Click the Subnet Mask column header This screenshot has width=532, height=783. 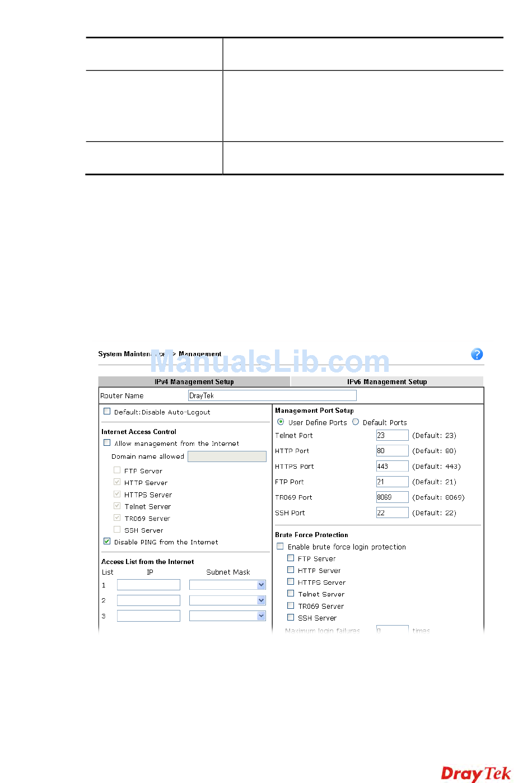(228, 572)
